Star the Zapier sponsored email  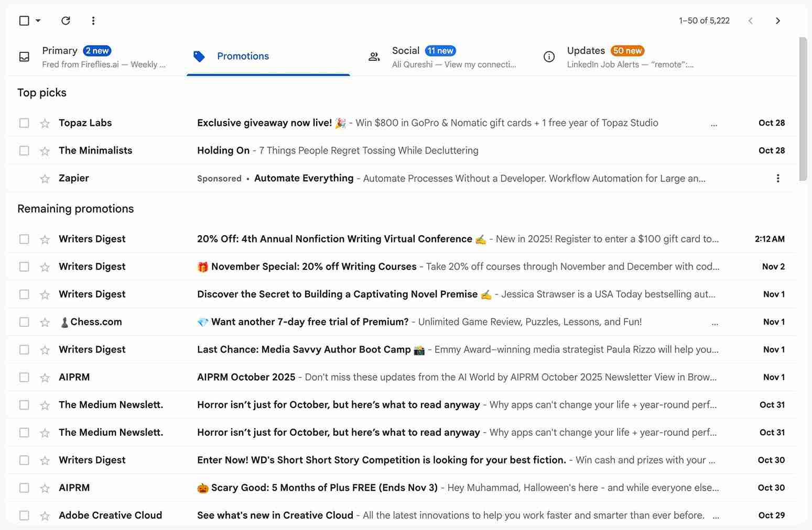pyautogui.click(x=45, y=179)
